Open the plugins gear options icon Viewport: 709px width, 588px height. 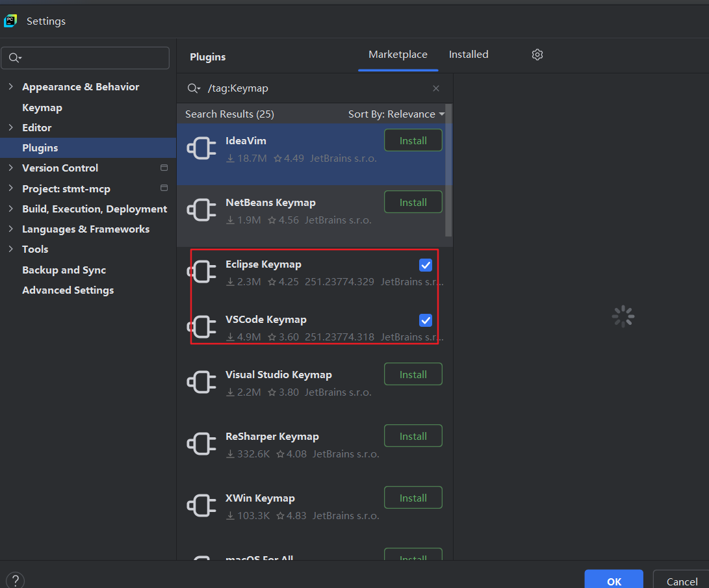537,55
